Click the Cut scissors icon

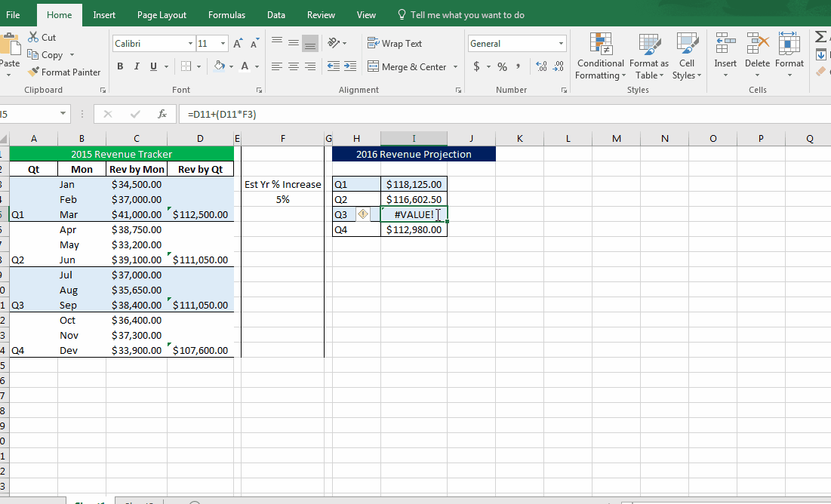point(33,37)
